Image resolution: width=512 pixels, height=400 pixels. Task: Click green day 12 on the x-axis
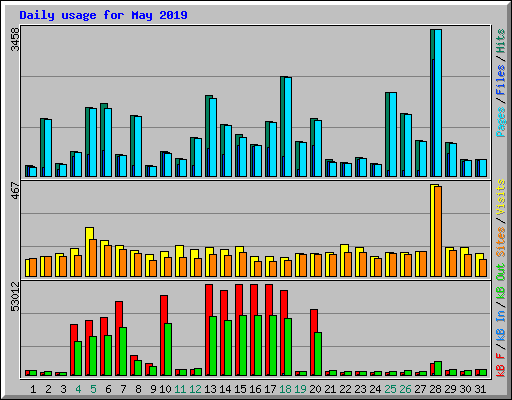point(195,389)
